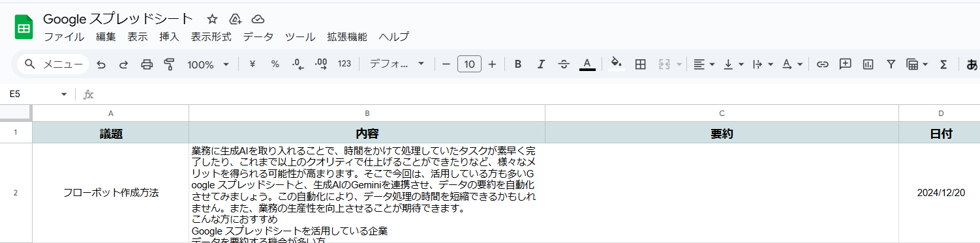This screenshot has width=980, height=243.
Task: Open the ツール menu
Action: pos(300,37)
